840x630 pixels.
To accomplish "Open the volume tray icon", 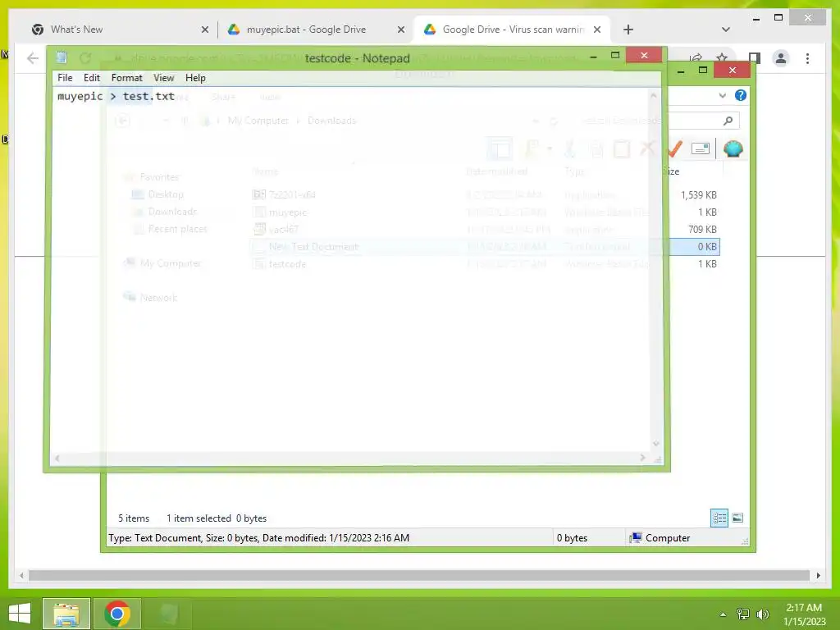I will 762,614.
